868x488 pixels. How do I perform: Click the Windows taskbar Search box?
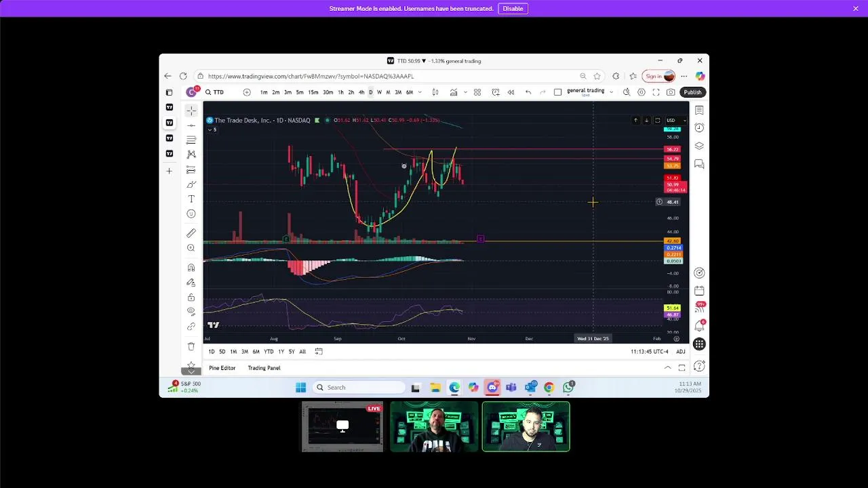pos(359,388)
